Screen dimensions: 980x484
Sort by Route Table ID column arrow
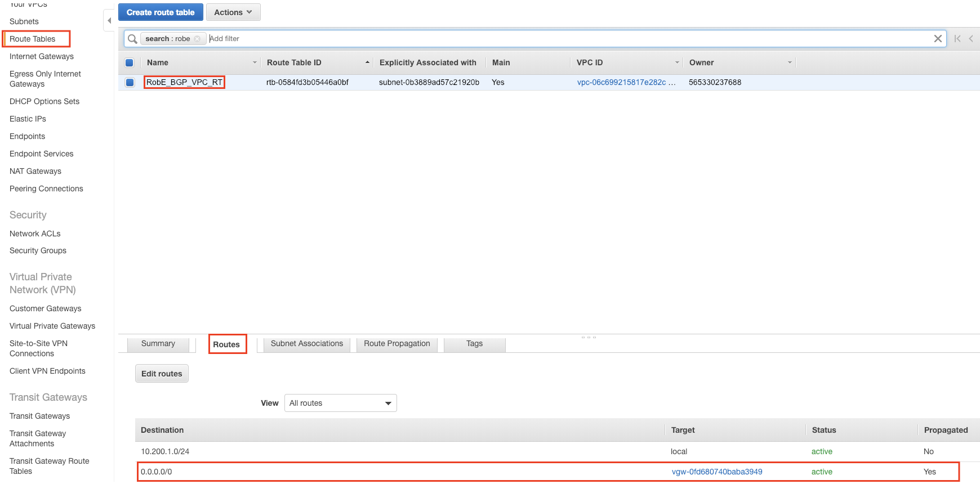(x=367, y=62)
